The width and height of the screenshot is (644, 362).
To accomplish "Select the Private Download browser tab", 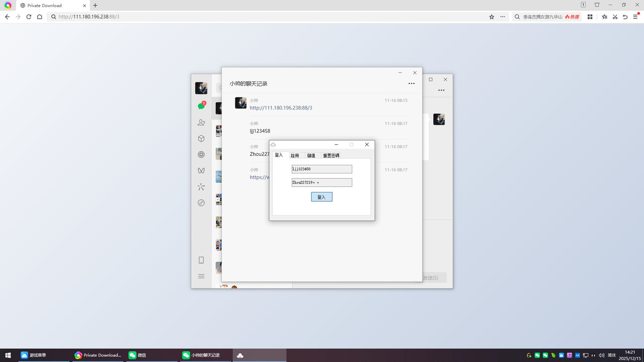I will 52,5.
